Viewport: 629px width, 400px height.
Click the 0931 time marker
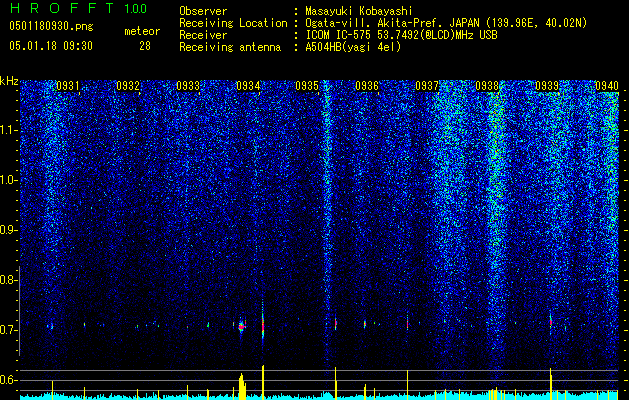click(x=67, y=85)
